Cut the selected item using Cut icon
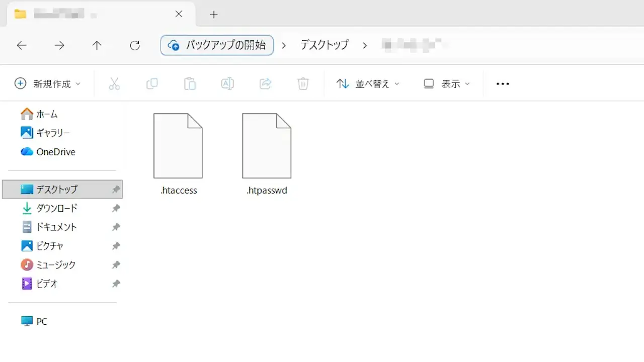 114,83
